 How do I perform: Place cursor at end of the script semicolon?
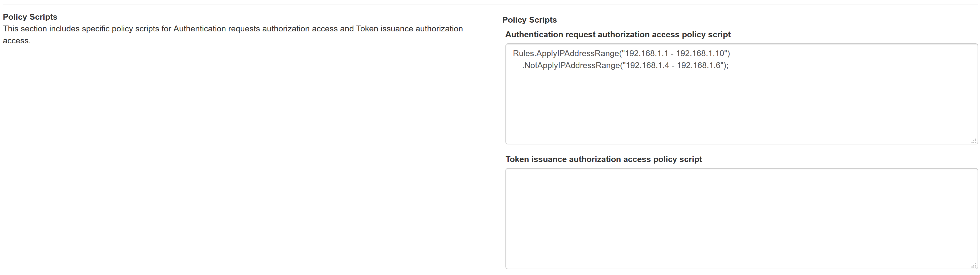pos(727,65)
